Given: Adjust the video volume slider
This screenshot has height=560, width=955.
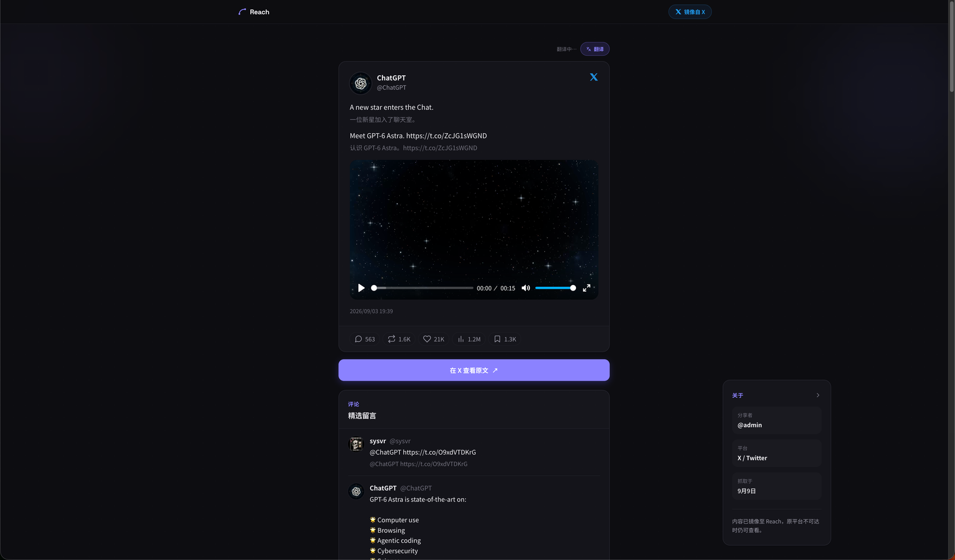Looking at the screenshot, I should [x=555, y=288].
